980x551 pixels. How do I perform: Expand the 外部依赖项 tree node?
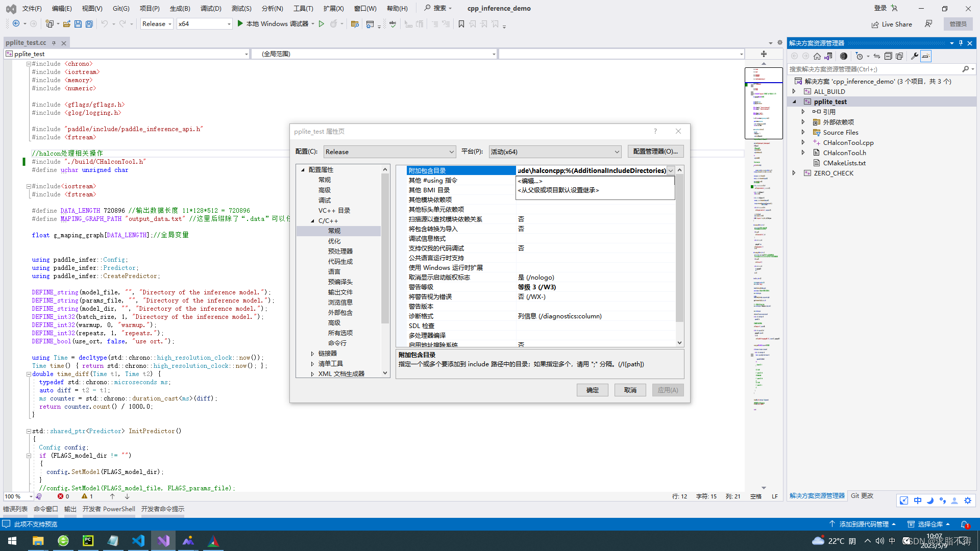click(803, 122)
